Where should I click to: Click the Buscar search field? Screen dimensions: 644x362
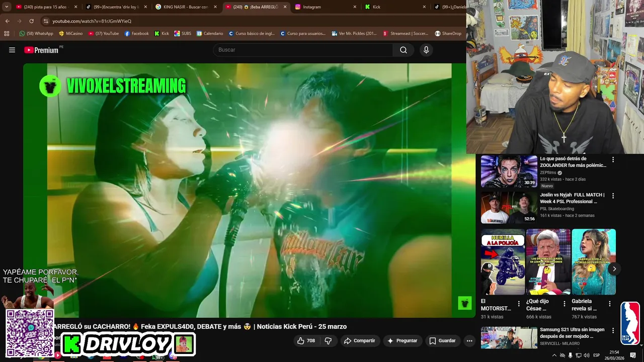pos(303,50)
